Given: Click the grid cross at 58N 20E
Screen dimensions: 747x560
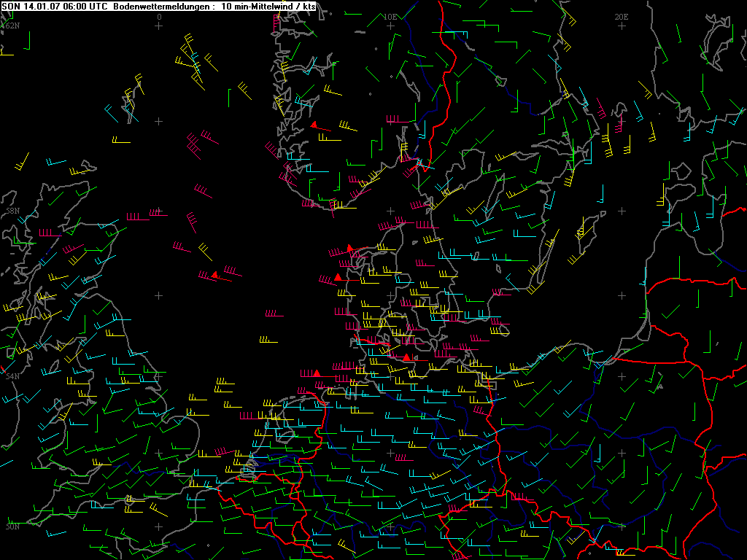Looking at the screenshot, I should [622, 211].
